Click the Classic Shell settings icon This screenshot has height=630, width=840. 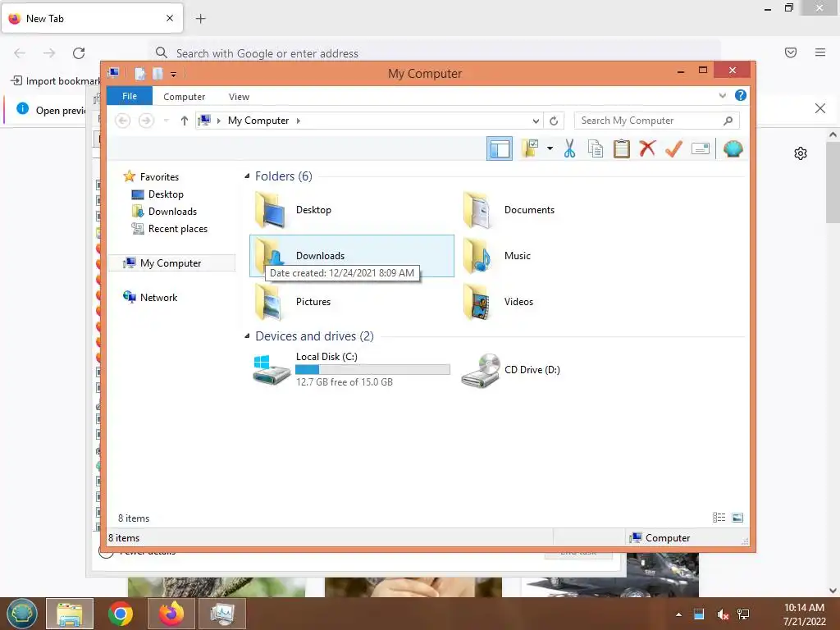tap(733, 148)
